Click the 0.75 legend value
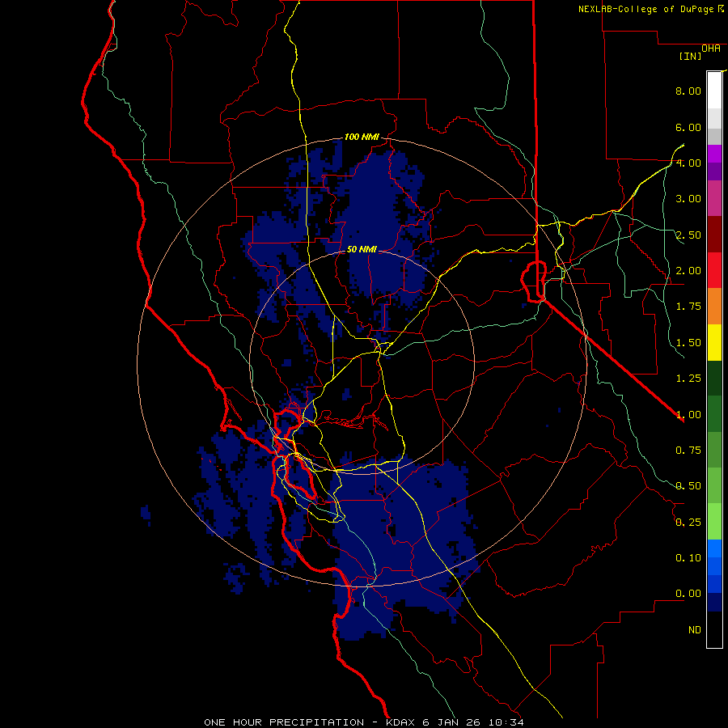 click(x=688, y=451)
